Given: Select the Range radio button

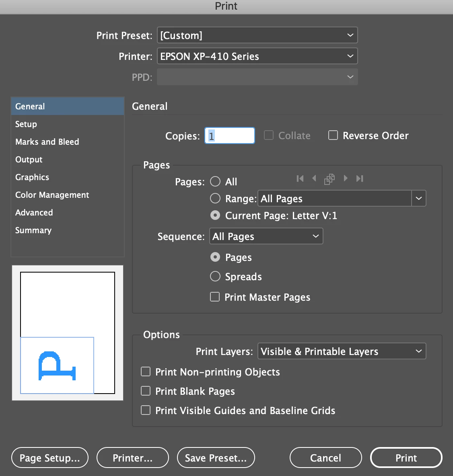Looking at the screenshot, I should (215, 198).
